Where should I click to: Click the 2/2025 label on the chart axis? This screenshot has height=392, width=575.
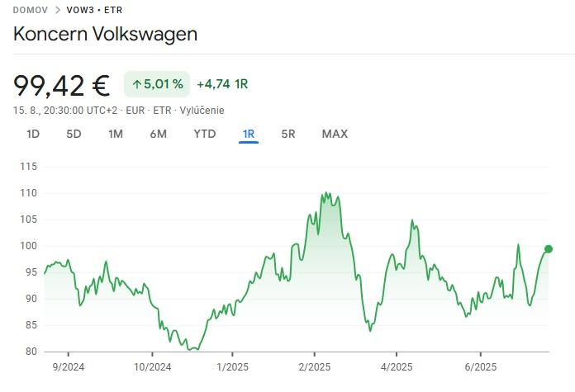(x=314, y=367)
